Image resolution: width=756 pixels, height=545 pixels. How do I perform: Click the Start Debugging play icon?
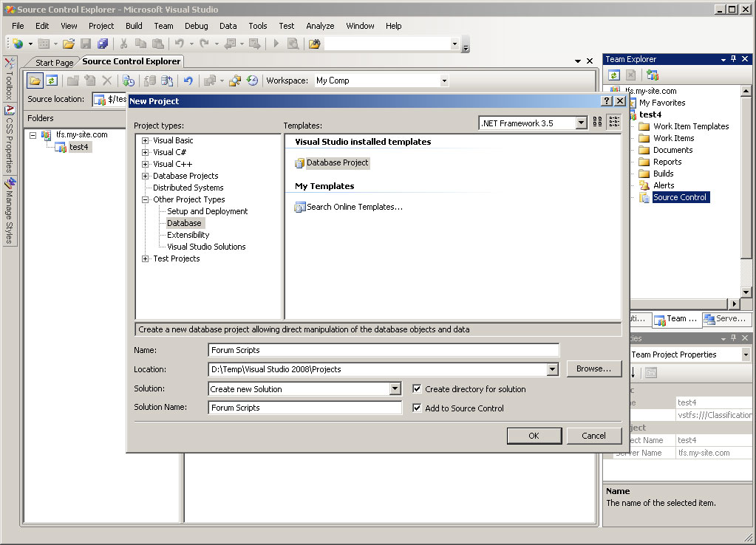276,44
